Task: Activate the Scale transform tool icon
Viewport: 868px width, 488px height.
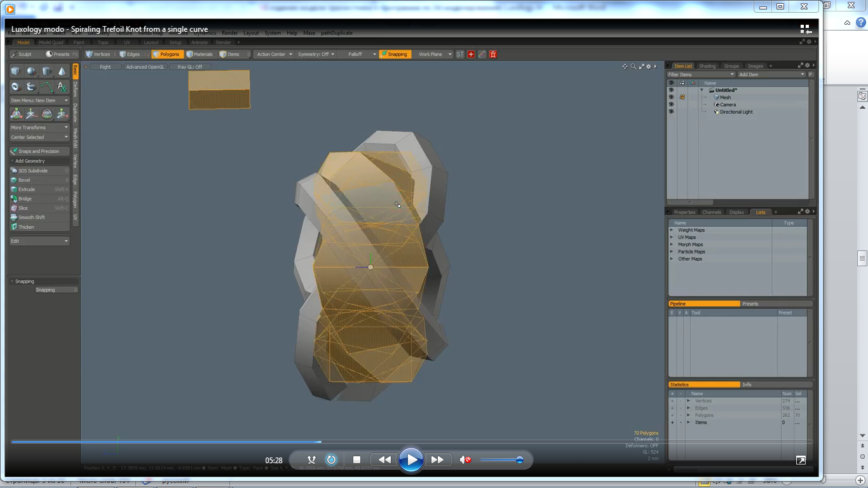Action: 62,114
